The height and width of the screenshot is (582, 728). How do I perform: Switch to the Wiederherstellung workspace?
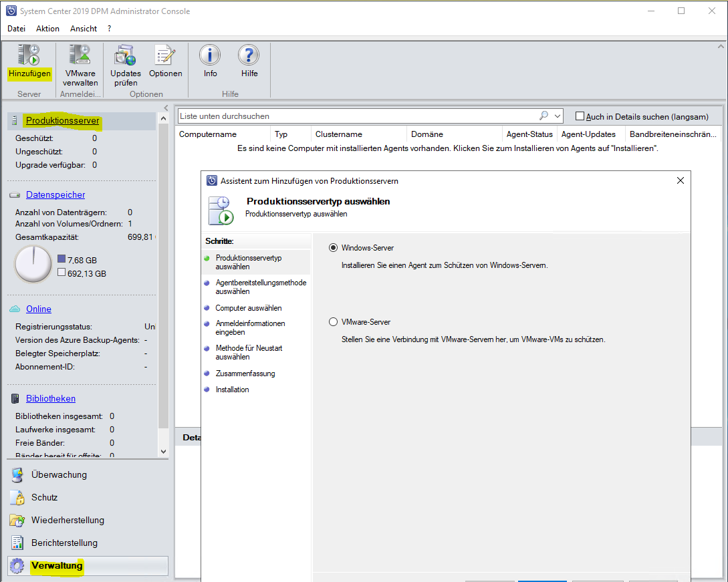88,521
